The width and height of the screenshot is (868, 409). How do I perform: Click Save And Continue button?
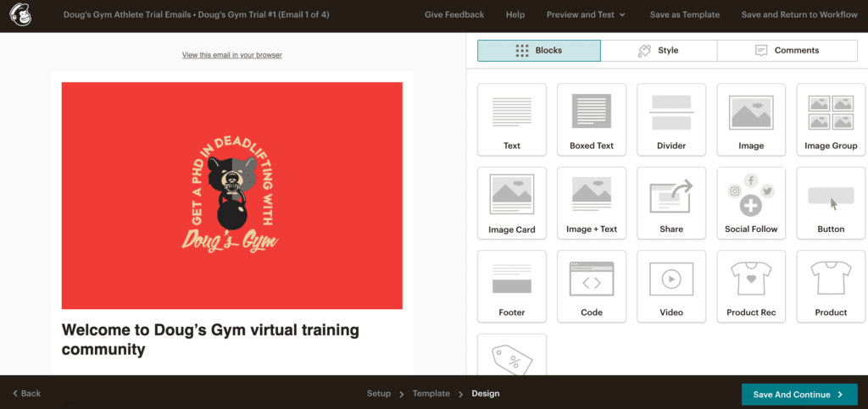[x=799, y=395]
